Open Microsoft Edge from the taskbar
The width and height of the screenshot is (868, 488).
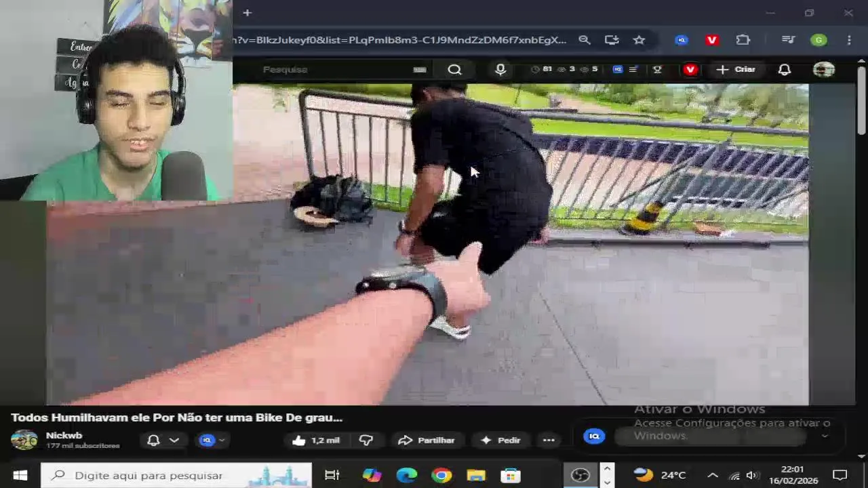tap(407, 475)
